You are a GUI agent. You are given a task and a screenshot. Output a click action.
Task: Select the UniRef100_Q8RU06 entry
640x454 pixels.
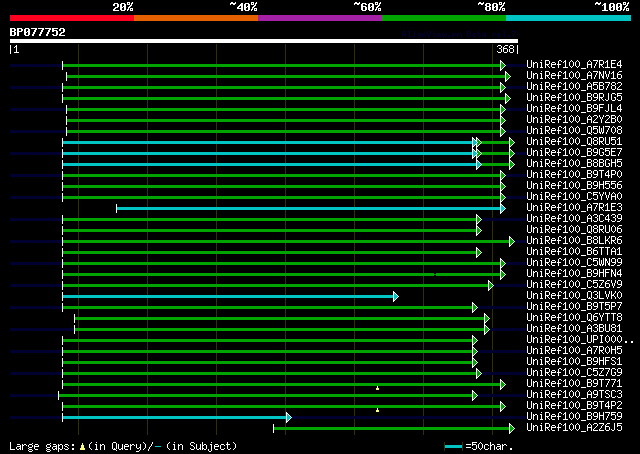pos(574,230)
